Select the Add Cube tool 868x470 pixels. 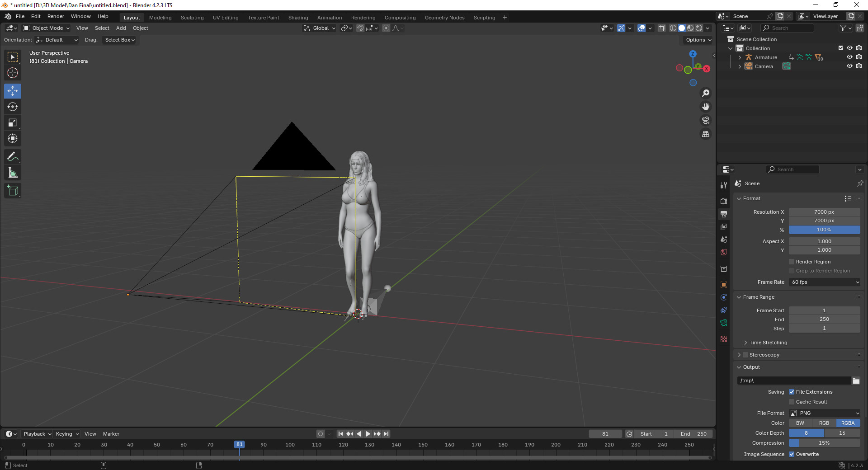pos(13,191)
